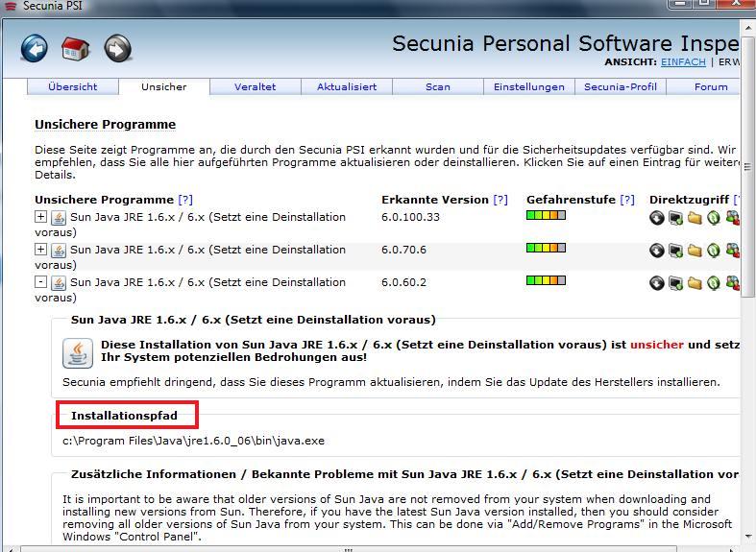Go forward with the grey arrow button
756x552 pixels.
[x=117, y=49]
